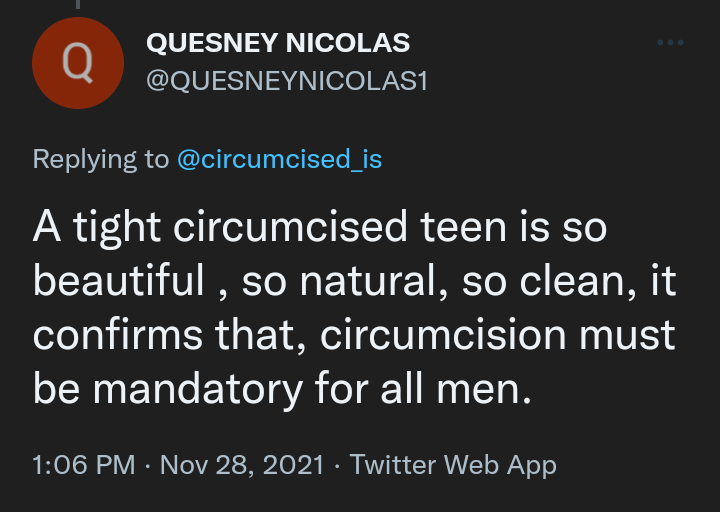
Task: Open profile via QUESNEY NICOLAS display name
Action: 277,43
